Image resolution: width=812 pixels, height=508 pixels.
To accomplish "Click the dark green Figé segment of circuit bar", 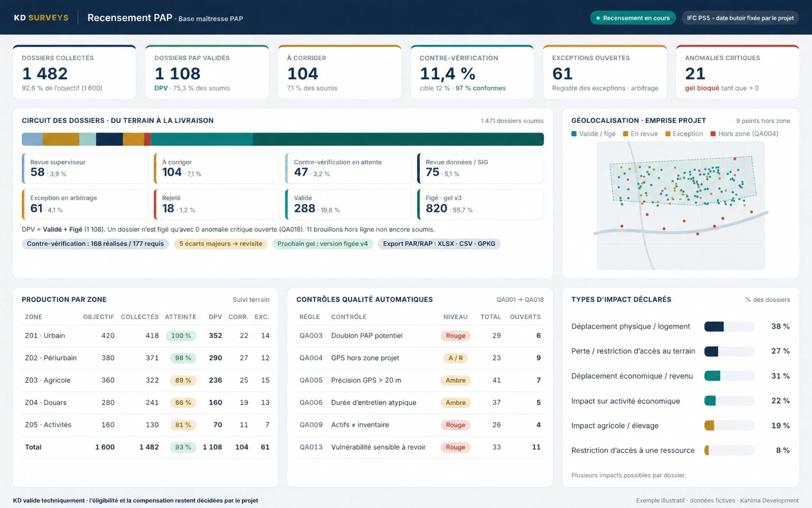I will (398, 139).
